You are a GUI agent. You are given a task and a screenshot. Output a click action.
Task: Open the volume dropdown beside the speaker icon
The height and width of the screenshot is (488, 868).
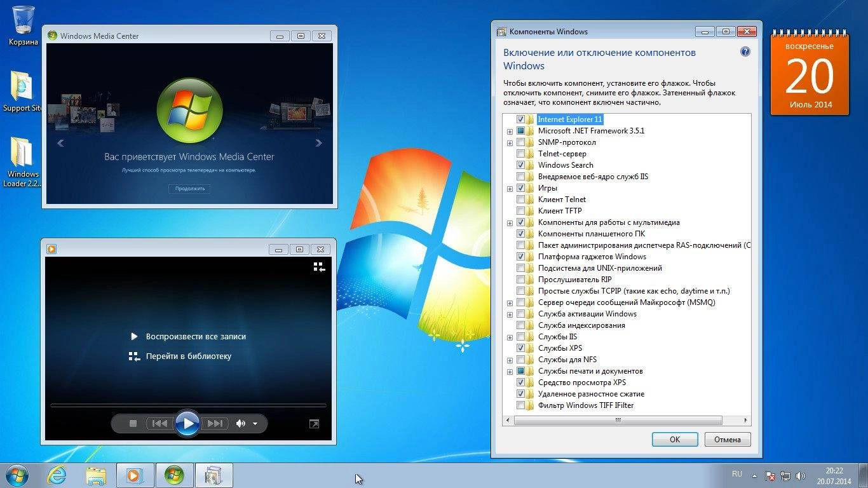tap(254, 423)
